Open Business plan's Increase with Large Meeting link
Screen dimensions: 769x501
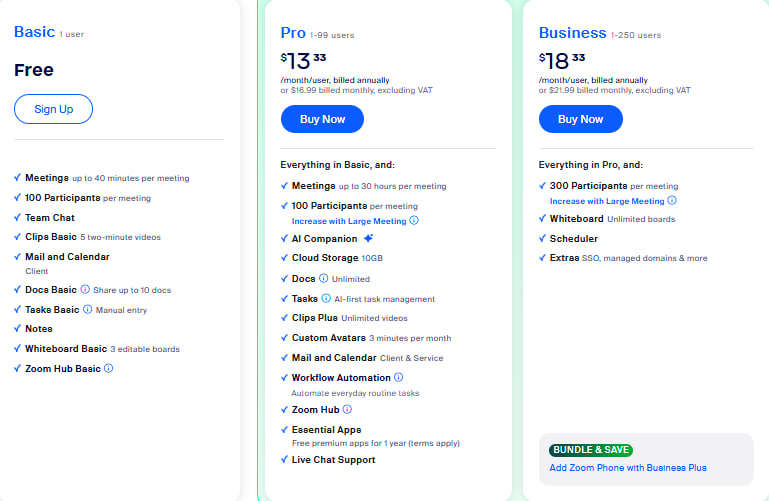[x=607, y=201]
